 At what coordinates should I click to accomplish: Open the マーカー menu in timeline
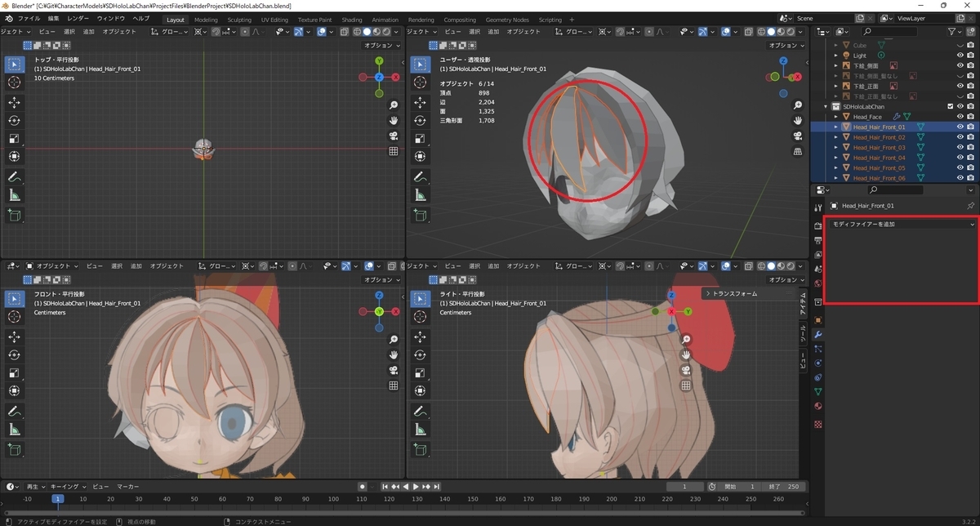pos(127,486)
